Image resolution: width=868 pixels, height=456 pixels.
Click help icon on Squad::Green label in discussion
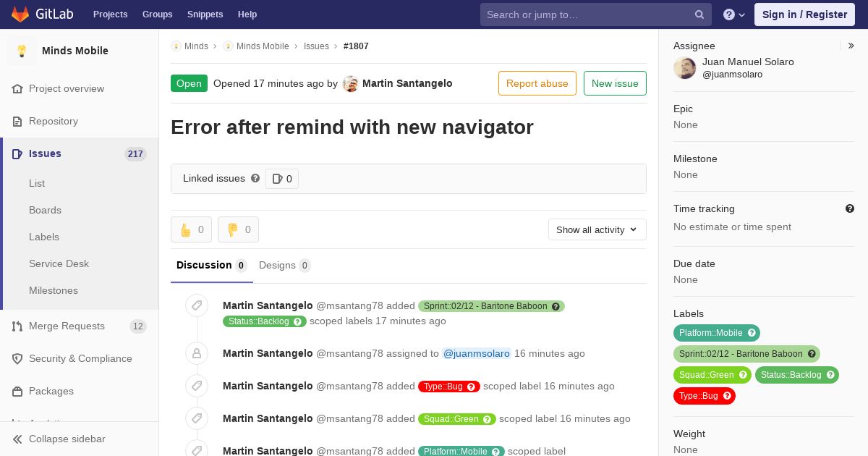(488, 419)
